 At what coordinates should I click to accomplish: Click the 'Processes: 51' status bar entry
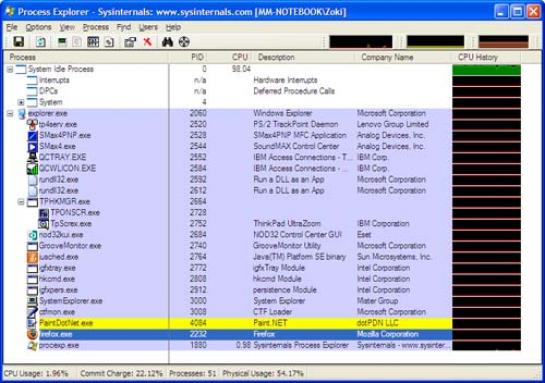193,374
